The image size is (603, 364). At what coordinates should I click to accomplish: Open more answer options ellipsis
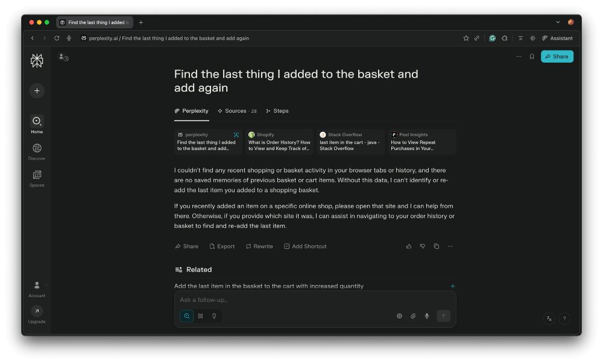(x=450, y=246)
